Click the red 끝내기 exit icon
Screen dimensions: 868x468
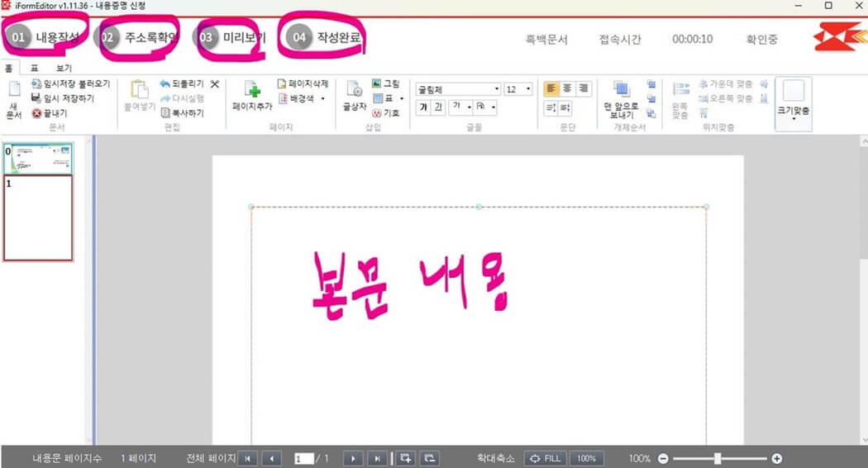click(x=36, y=113)
